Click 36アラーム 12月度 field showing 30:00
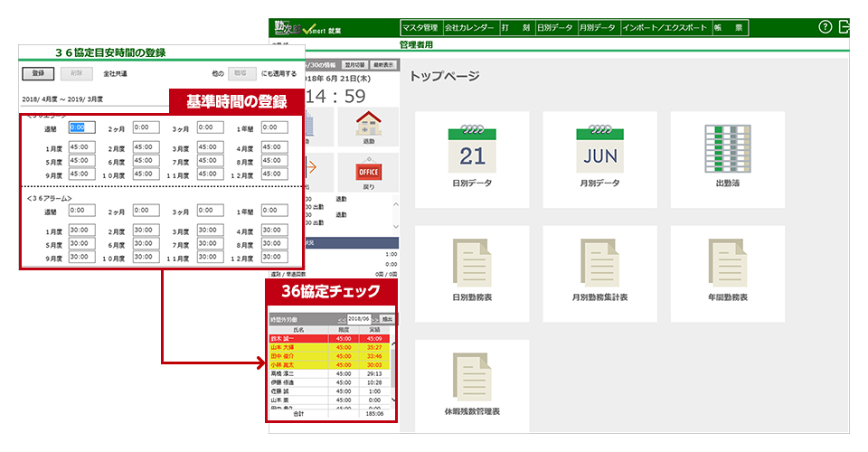 pos(275,258)
